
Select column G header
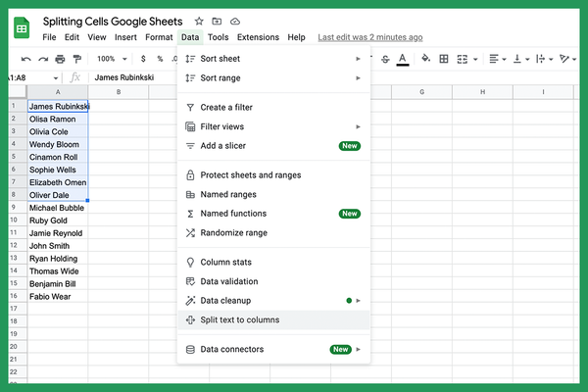(x=421, y=92)
